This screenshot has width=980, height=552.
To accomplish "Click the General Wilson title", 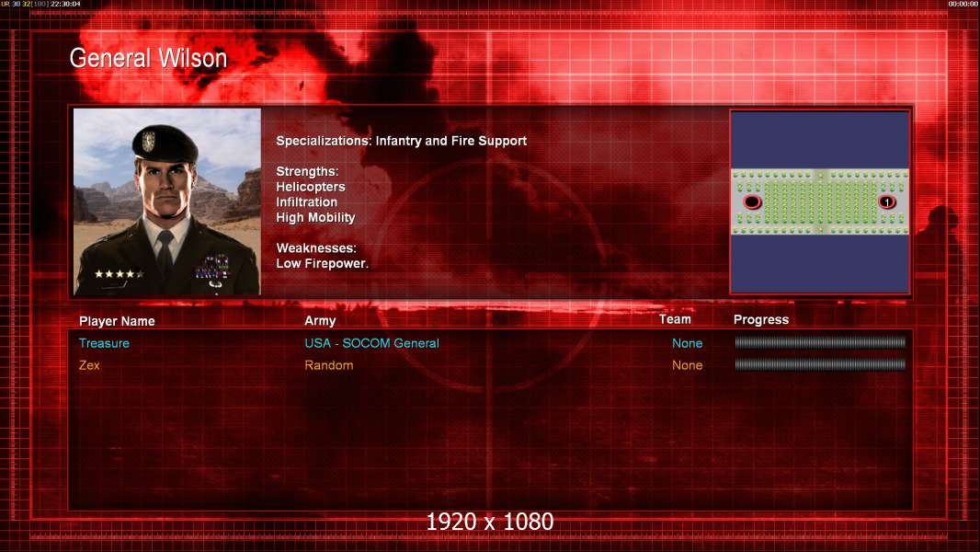I will coord(148,58).
